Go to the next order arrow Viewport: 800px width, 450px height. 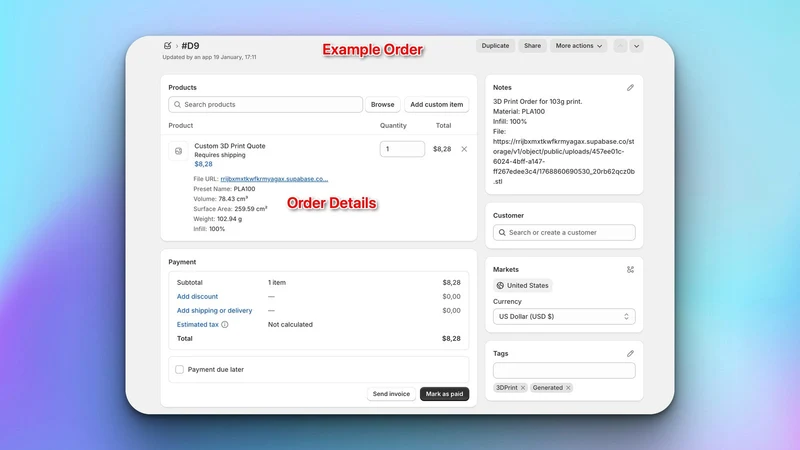[x=636, y=46]
